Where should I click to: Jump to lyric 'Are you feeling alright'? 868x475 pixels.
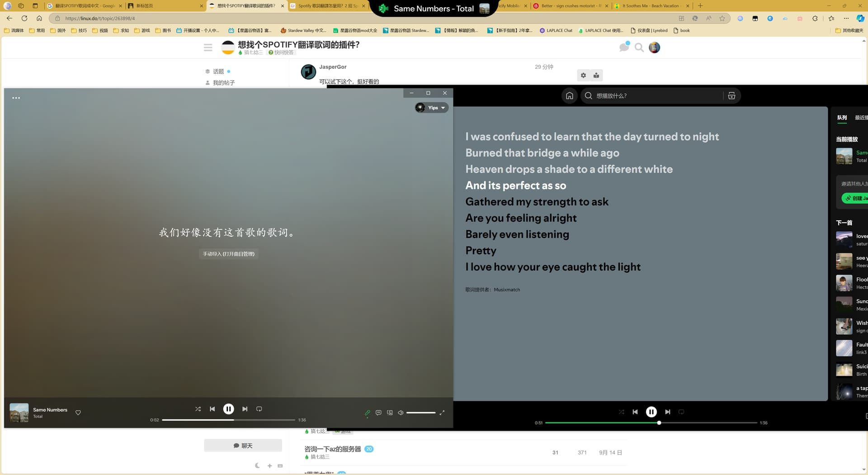click(521, 218)
